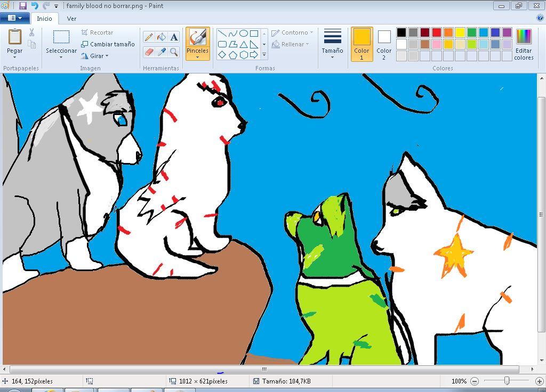Pick the yellow color swatch

pyautogui.click(x=460, y=32)
